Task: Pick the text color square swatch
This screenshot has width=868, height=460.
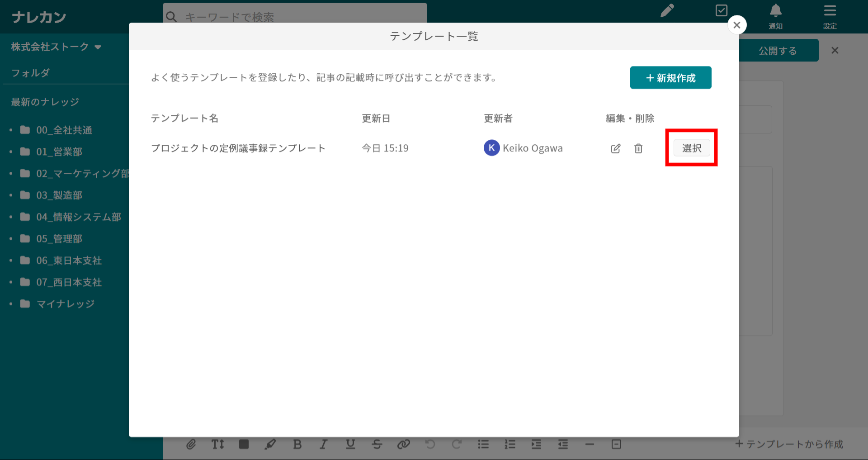Action: coord(244,444)
